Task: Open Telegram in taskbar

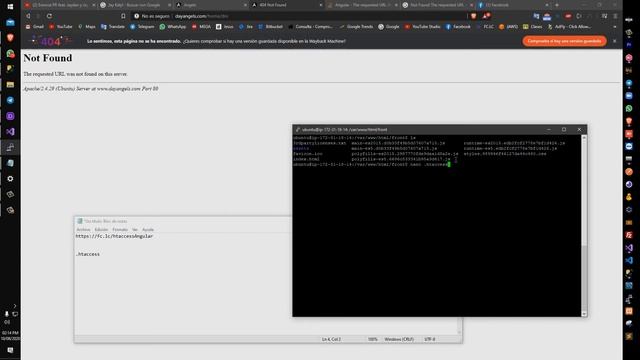Action: coord(10,100)
